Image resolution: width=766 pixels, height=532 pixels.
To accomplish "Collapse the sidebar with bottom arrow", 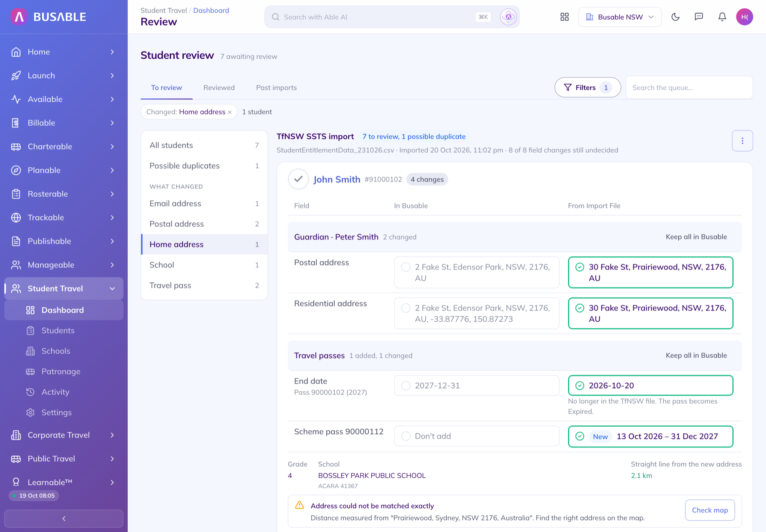I will tap(64, 518).
